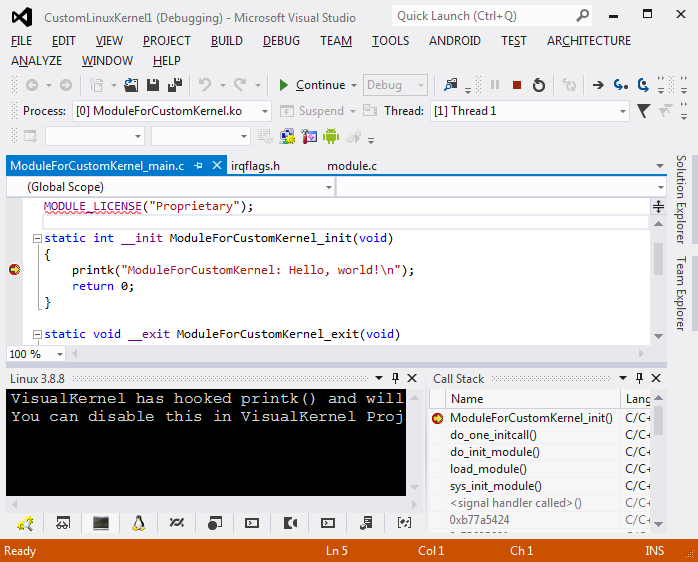Click the Step Into icon
The image size is (698, 562).
621,84
